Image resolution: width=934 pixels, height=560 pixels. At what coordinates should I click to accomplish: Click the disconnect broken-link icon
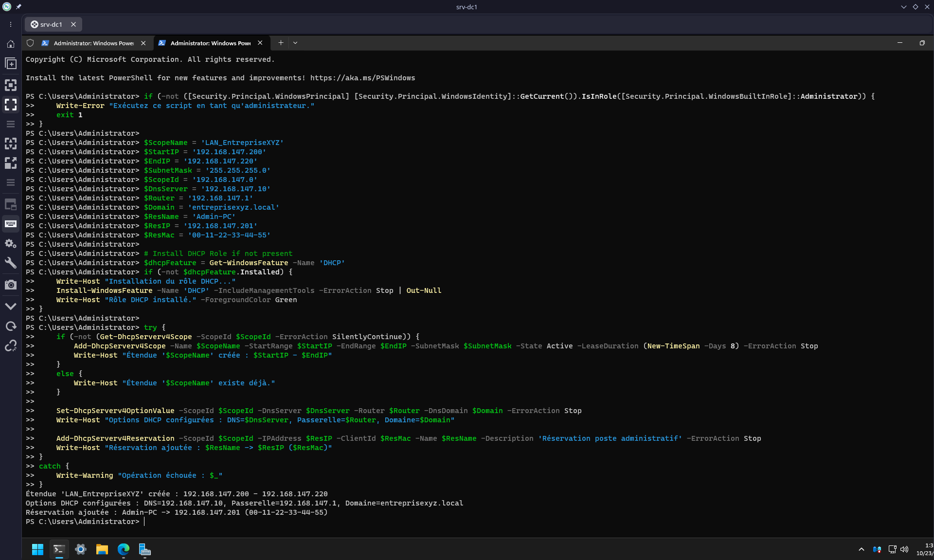point(11,346)
